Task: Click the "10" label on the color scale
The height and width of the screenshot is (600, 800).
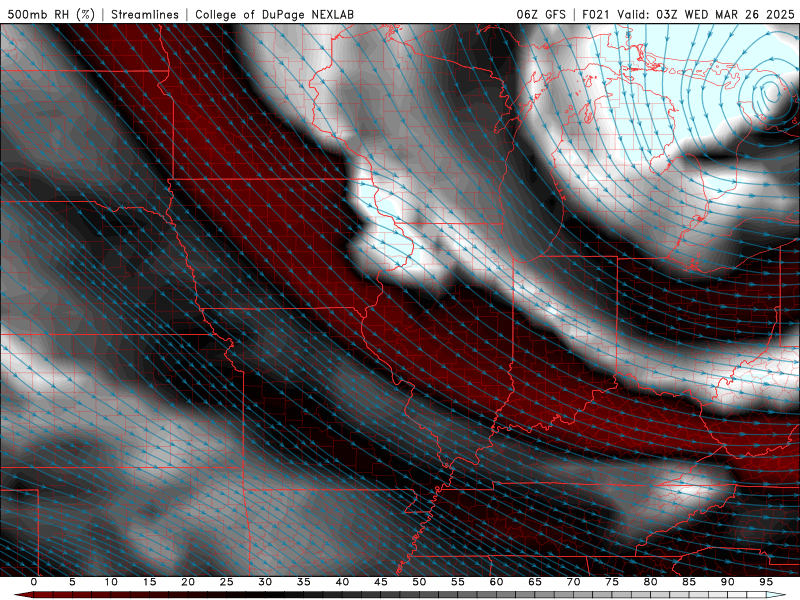Action: pos(111,582)
